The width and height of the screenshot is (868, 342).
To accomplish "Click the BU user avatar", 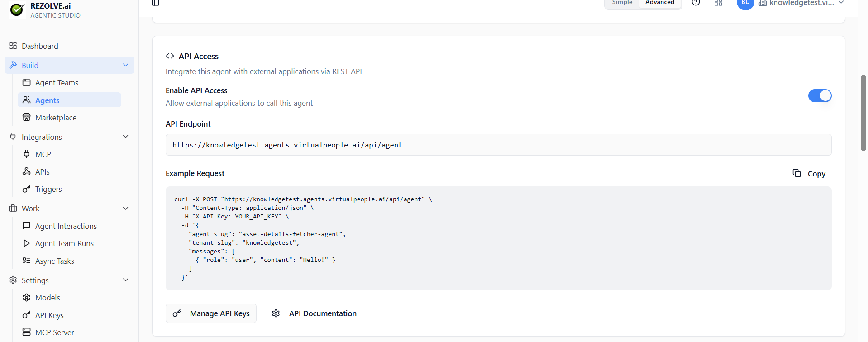I will [745, 3].
